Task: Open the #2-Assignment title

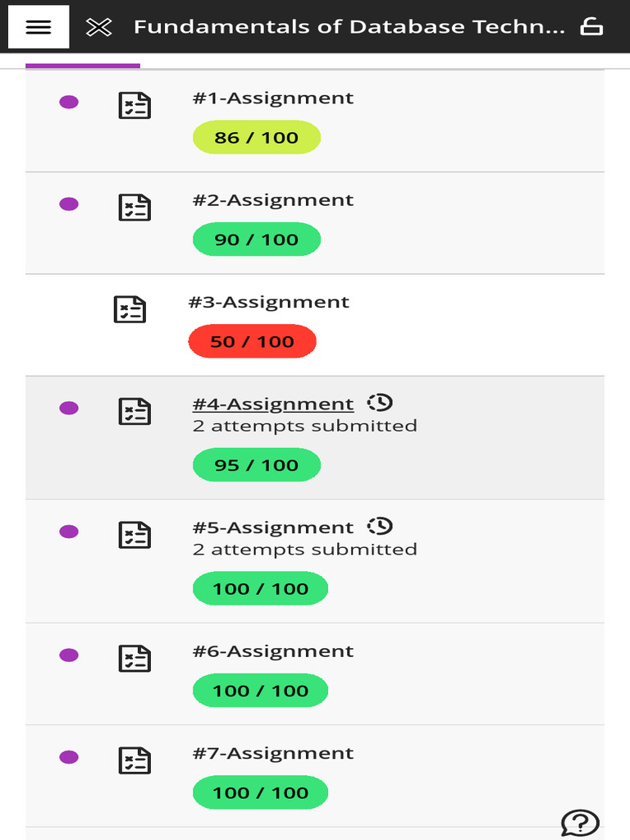Action: pos(273,200)
